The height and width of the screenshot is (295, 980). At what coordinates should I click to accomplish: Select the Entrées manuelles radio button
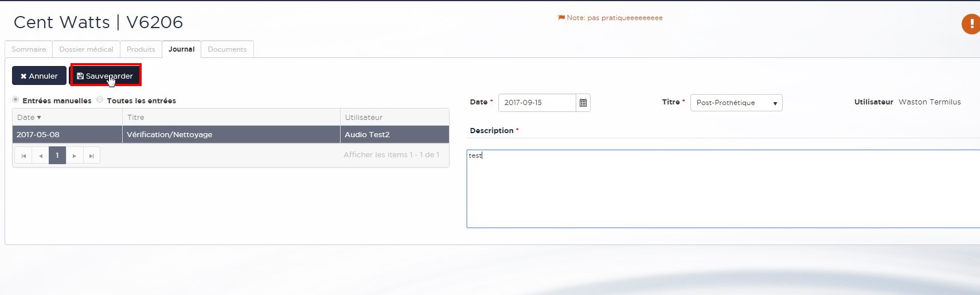pyautogui.click(x=16, y=100)
